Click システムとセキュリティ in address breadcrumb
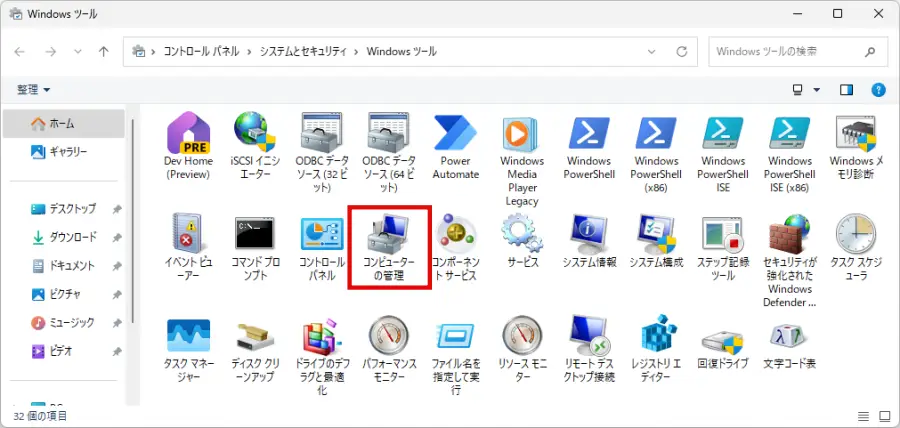This screenshot has height=428, width=900. 303,52
